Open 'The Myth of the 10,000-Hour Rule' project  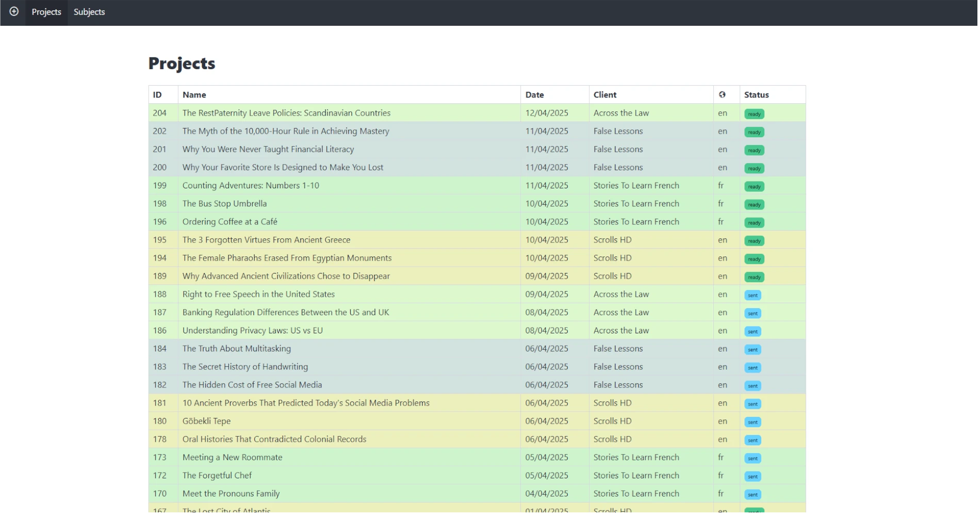[x=286, y=131]
